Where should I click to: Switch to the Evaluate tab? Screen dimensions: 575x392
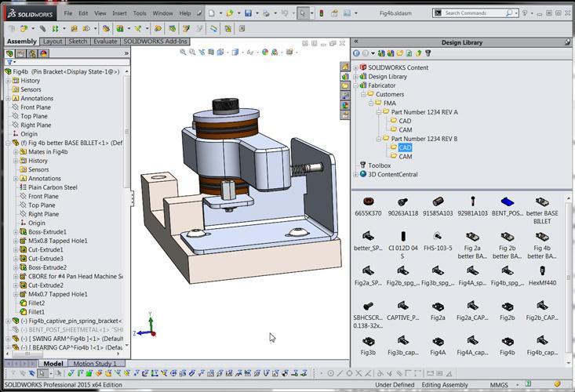pos(105,42)
